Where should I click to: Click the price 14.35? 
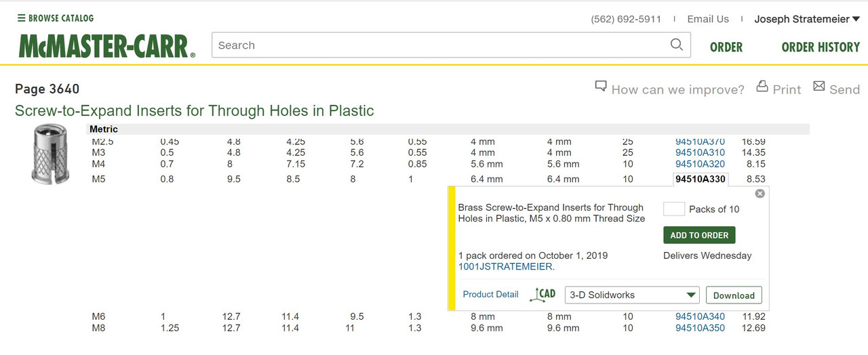point(753,152)
